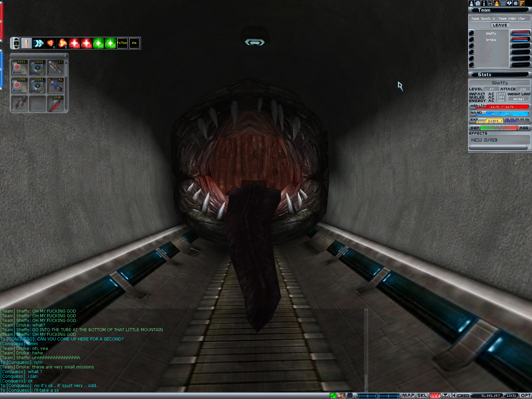Adjust the blue bottom-bar slider
The height and width of the screenshot is (399, 532).
378,396
